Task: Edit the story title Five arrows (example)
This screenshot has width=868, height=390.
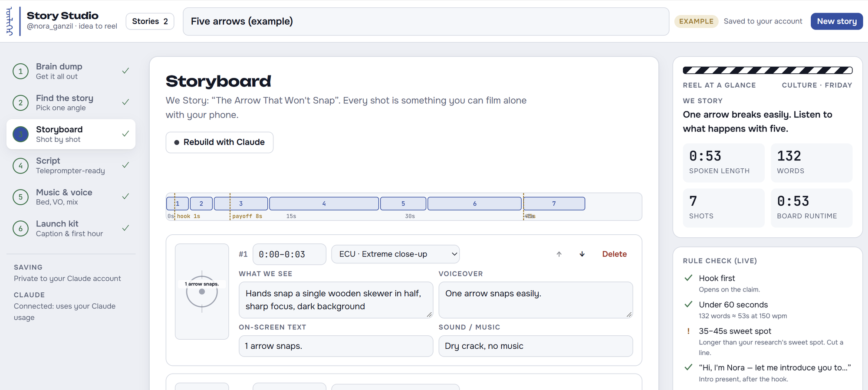Action: pyautogui.click(x=426, y=21)
